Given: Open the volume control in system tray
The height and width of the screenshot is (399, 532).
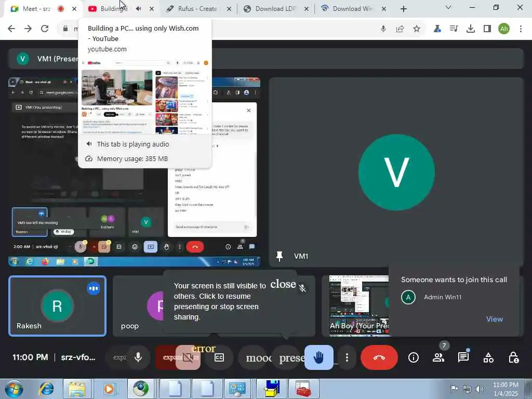Looking at the screenshot, I should (480, 389).
